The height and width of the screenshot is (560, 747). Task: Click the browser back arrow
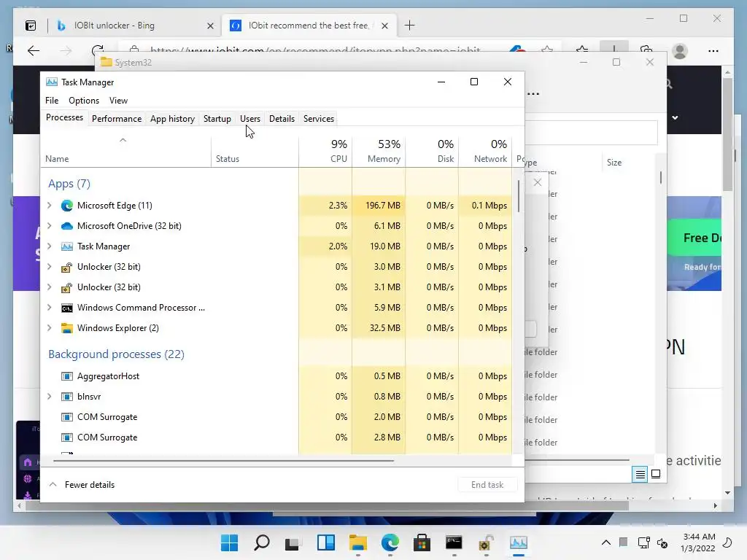tap(34, 50)
